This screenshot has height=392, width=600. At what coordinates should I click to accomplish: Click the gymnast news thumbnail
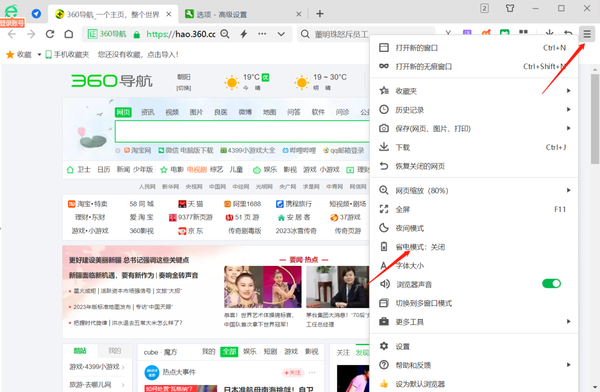263,287
